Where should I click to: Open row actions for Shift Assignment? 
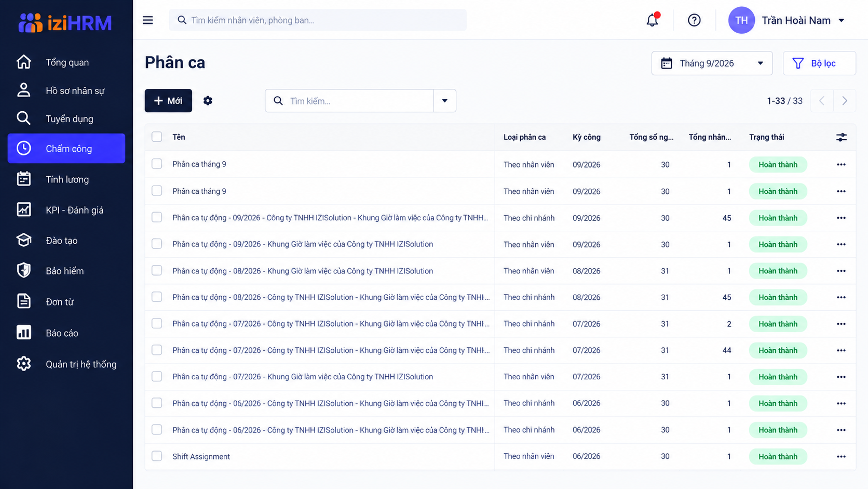pos(841,456)
